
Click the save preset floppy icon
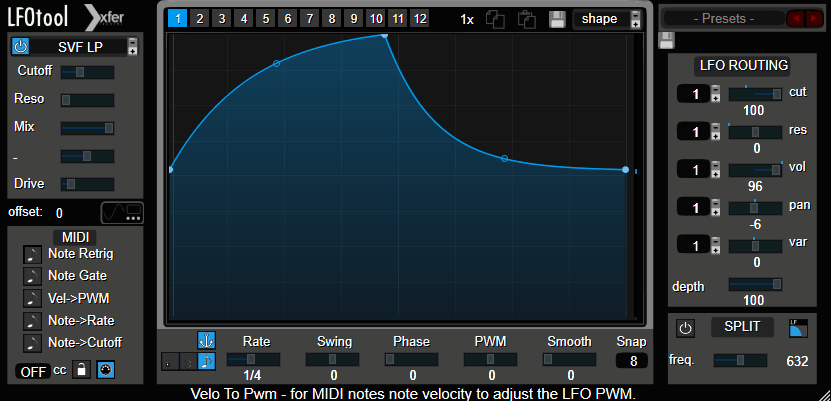tap(666, 40)
